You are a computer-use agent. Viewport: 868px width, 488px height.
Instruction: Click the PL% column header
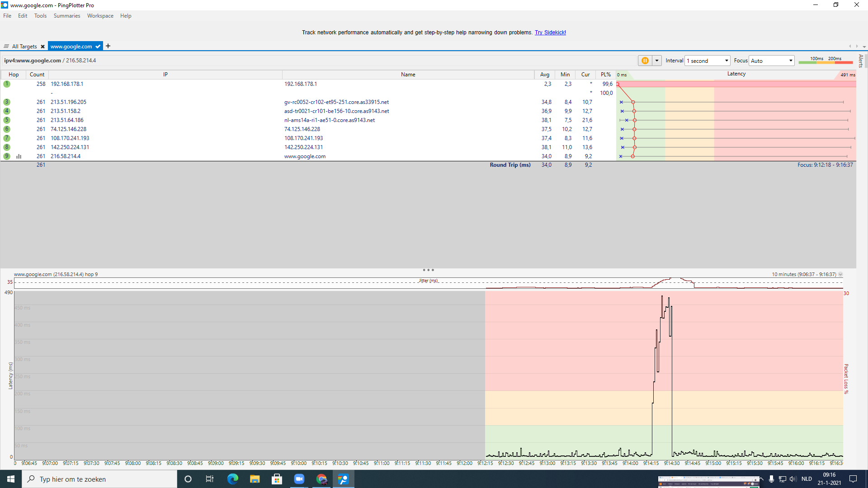(606, 75)
